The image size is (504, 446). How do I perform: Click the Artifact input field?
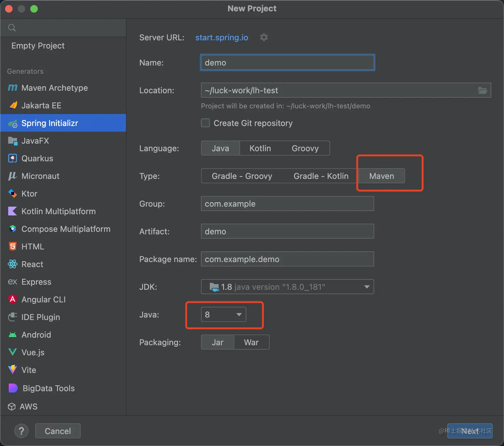point(287,231)
